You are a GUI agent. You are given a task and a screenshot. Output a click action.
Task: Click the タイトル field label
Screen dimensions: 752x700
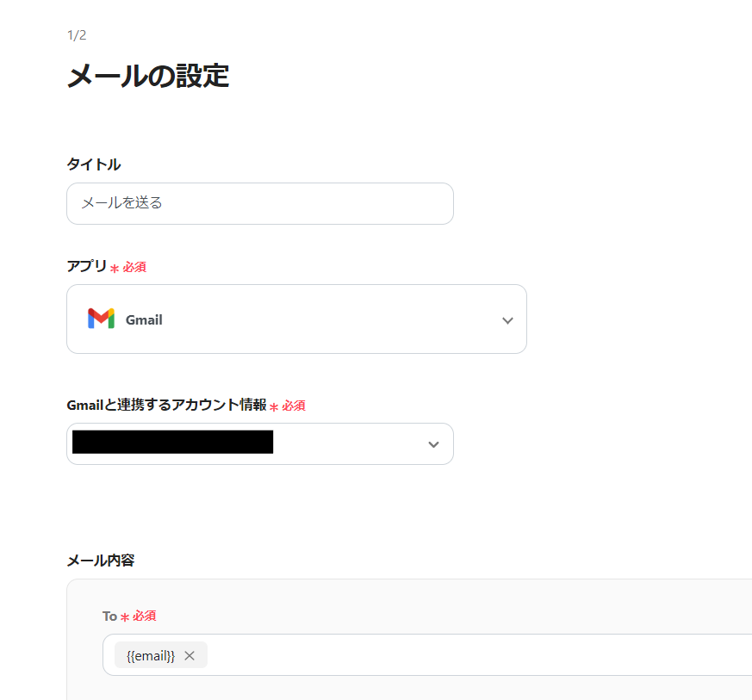(94, 164)
